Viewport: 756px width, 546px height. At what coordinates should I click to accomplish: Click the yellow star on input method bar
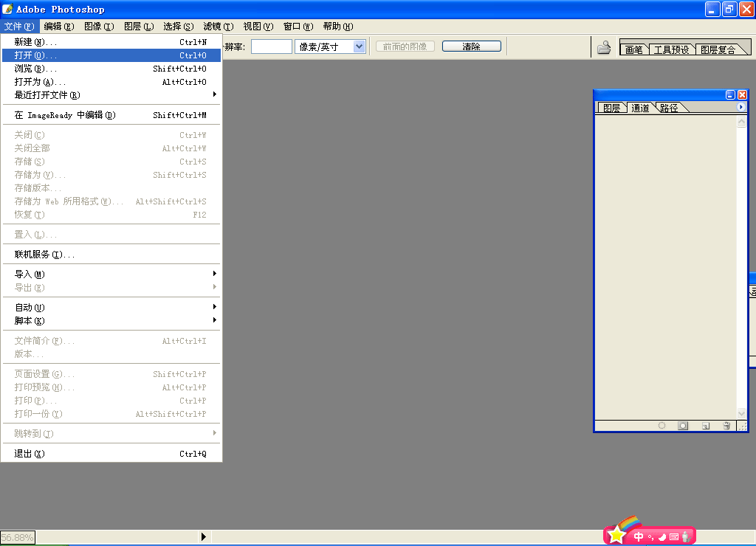pos(616,535)
